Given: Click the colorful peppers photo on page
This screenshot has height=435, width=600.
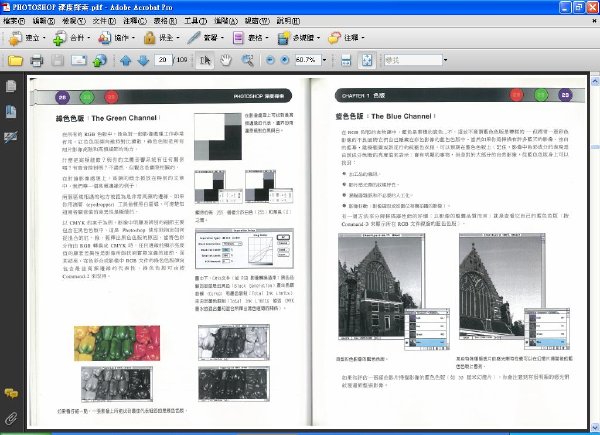Looking at the screenshot, I should (x=117, y=343).
